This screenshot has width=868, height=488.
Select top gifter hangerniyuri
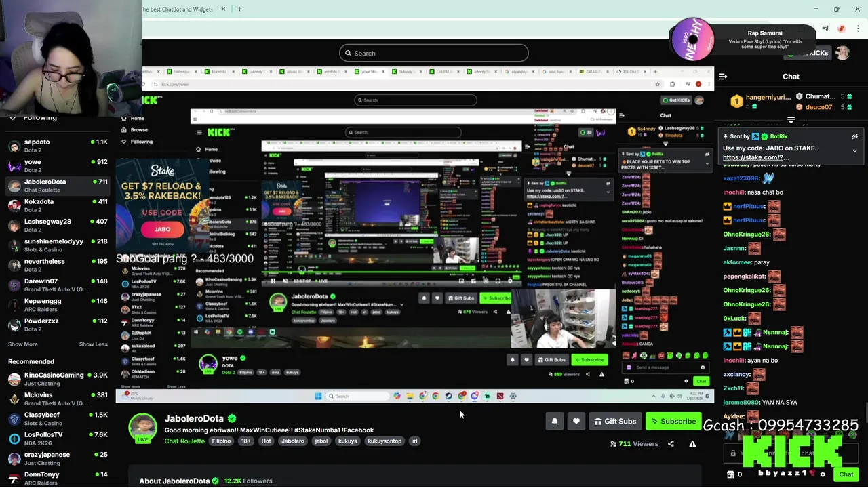coord(762,102)
